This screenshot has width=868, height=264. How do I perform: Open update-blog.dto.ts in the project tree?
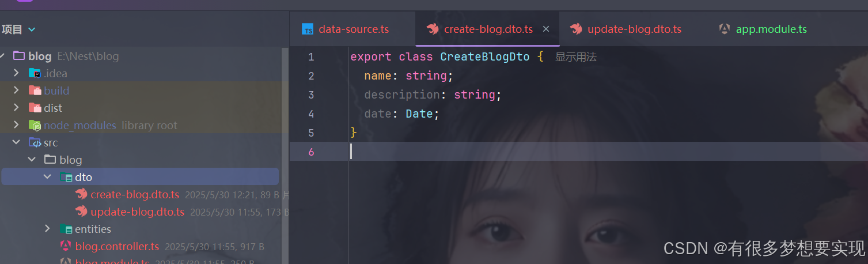(138, 212)
